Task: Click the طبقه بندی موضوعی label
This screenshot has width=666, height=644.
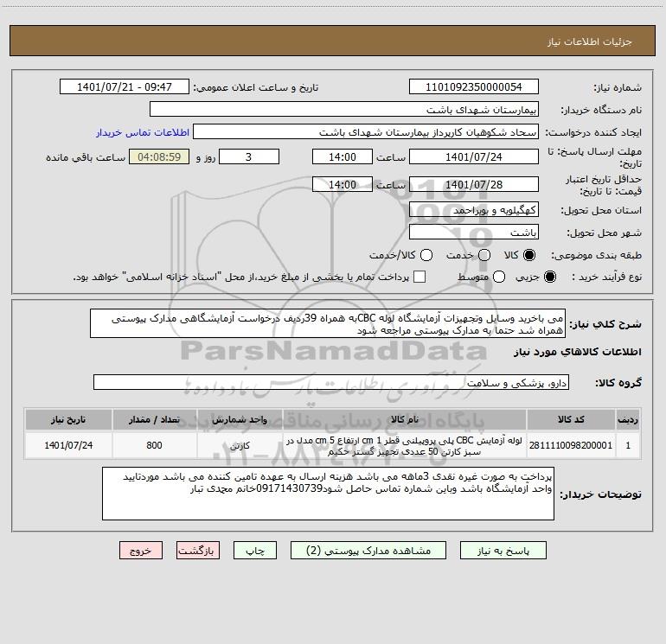Action: pyautogui.click(x=596, y=255)
